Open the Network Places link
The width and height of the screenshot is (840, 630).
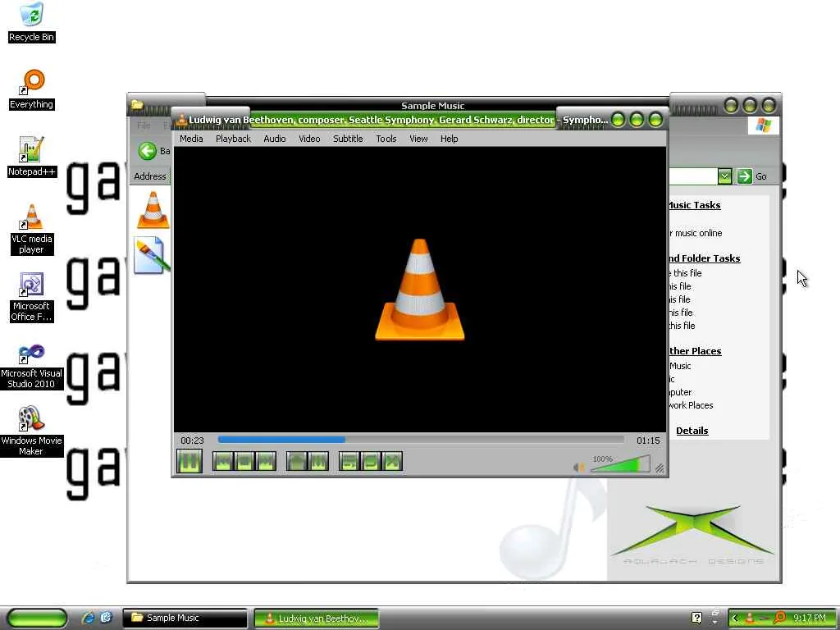pyautogui.click(x=691, y=405)
